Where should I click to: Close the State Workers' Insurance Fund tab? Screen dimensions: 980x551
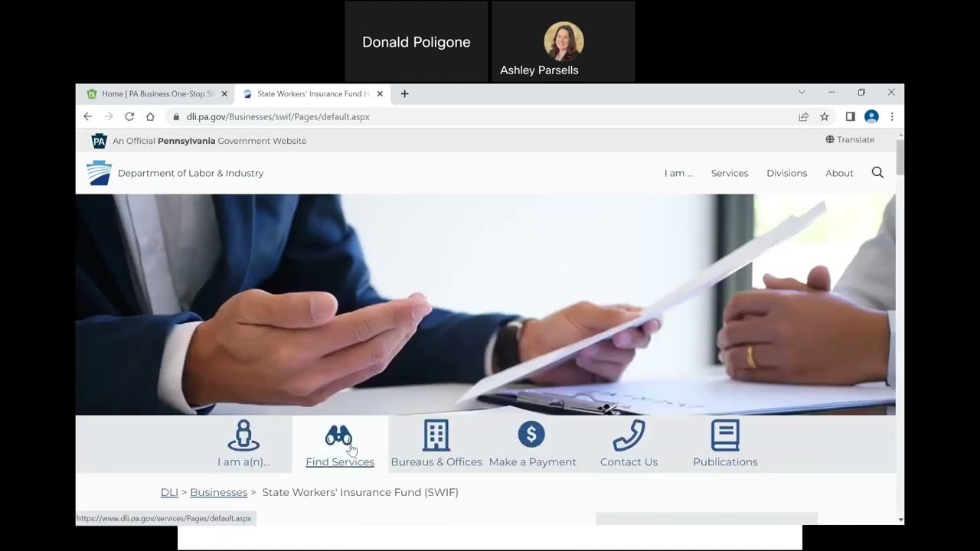(x=380, y=93)
